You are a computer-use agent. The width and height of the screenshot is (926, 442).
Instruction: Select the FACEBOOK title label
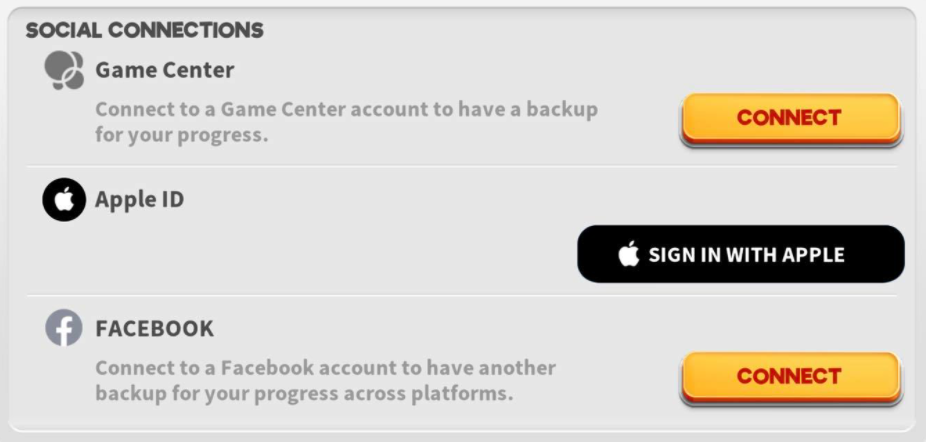[x=155, y=329]
